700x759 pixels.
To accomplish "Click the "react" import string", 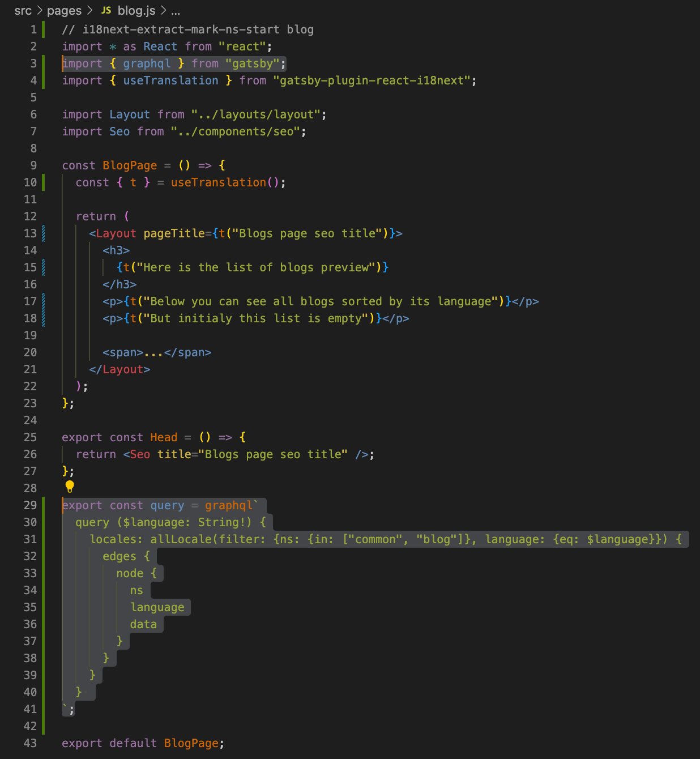I will [242, 46].
